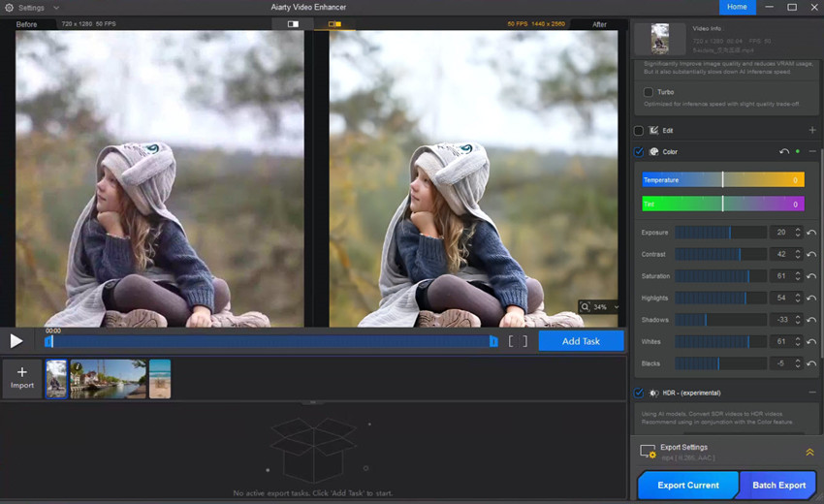Click the HDR sun icon
This screenshot has width=824, height=504.
click(x=653, y=393)
